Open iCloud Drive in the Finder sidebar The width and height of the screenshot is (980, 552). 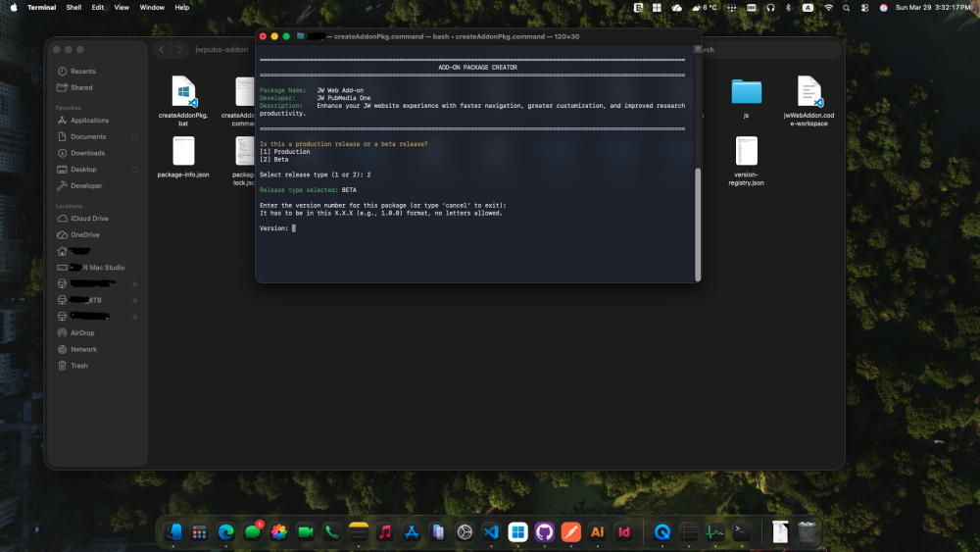[89, 219]
